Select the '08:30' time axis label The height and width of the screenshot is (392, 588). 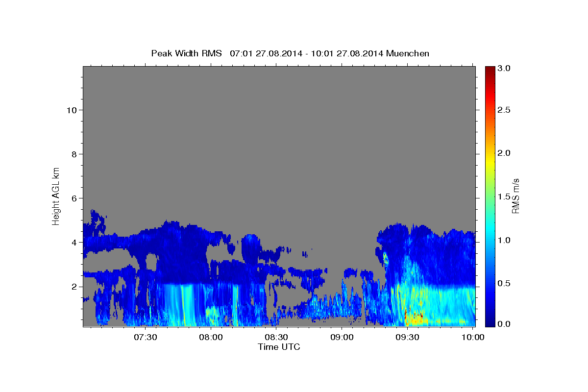tap(276, 337)
